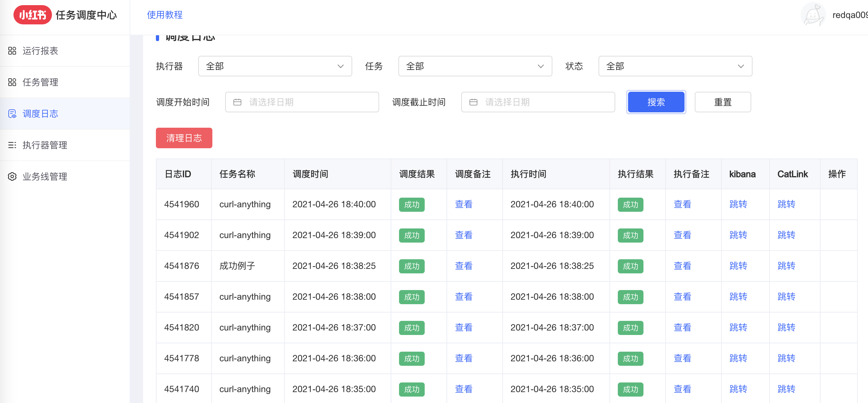Click the 小红书 red logo
This screenshot has width=868, height=403.
click(32, 15)
